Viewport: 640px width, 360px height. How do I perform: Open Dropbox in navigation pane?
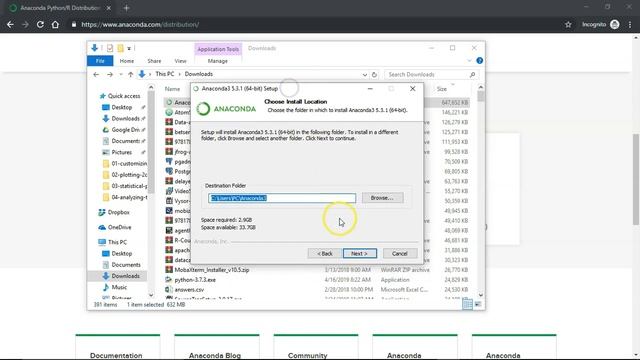(118, 212)
